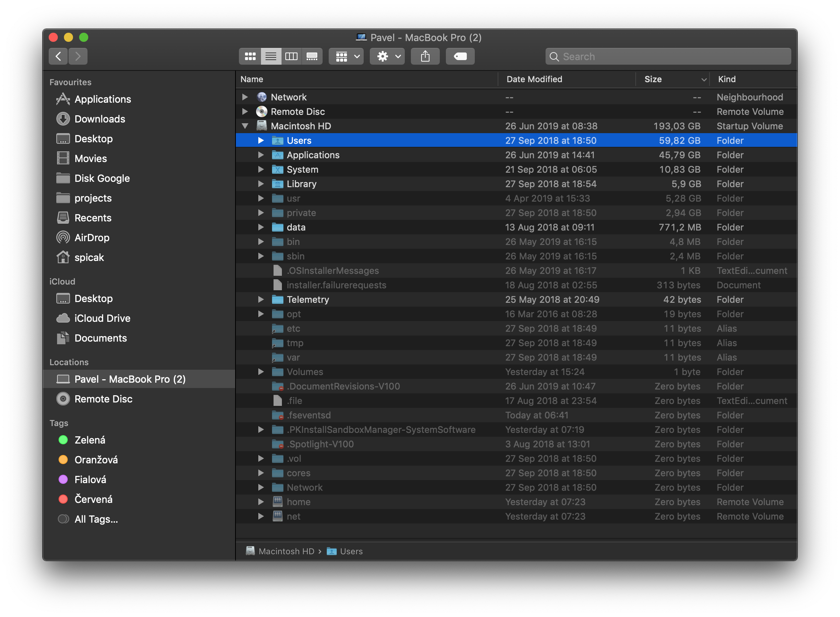Image resolution: width=840 pixels, height=617 pixels.
Task: Open iCloud Drive from the sidebar
Action: pos(102,318)
